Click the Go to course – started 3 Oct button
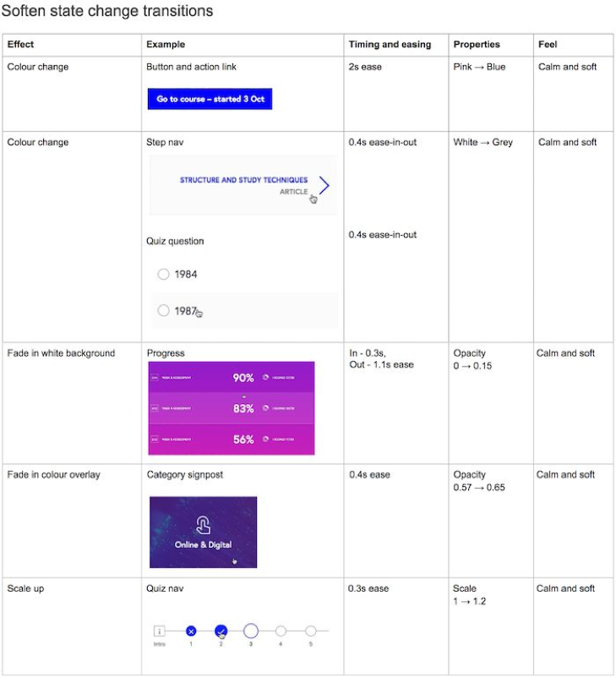Screen dimensions: 616x678 coord(210,99)
